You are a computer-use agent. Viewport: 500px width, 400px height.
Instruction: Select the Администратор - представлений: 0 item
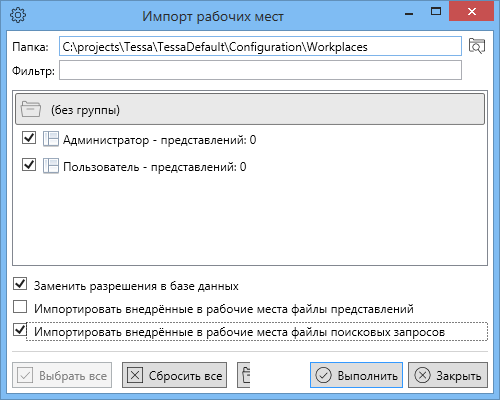coord(159,140)
